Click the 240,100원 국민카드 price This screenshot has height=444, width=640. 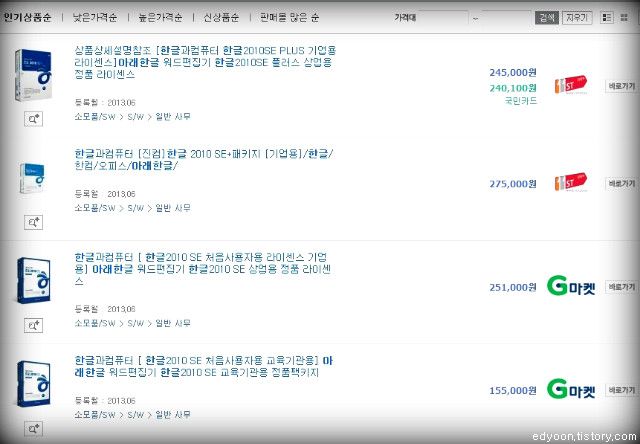pos(513,88)
